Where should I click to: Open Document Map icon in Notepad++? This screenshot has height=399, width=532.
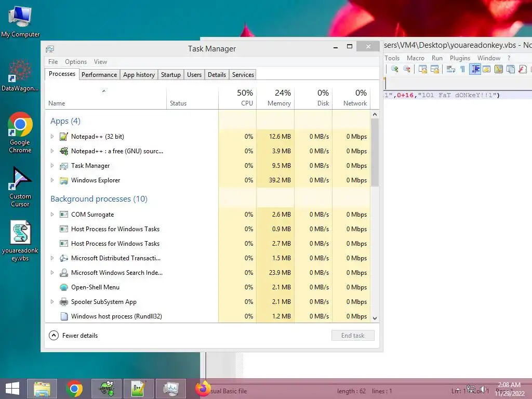499,69
